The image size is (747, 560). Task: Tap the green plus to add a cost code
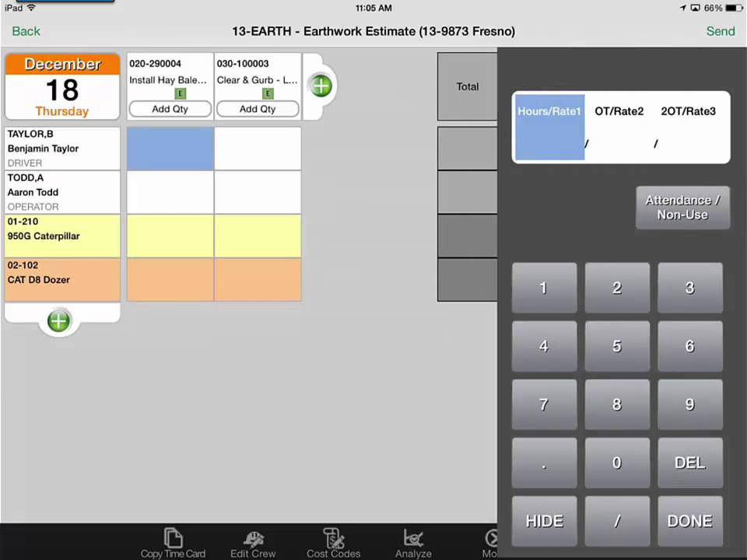point(321,86)
